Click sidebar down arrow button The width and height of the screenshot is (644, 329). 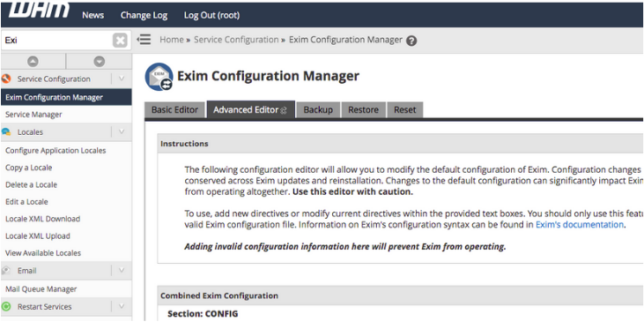[x=99, y=62]
